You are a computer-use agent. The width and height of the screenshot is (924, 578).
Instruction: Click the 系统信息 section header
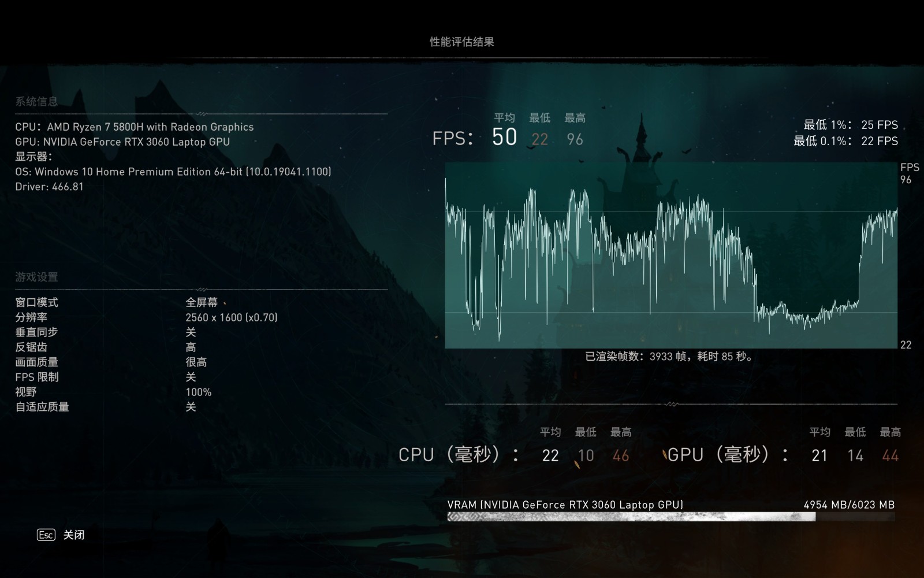click(x=36, y=102)
